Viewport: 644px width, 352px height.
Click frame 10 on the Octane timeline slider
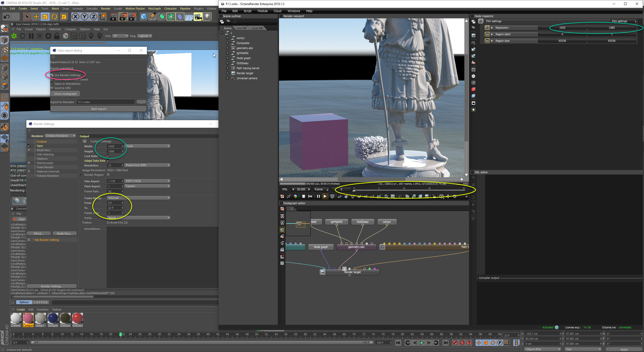coord(404,190)
